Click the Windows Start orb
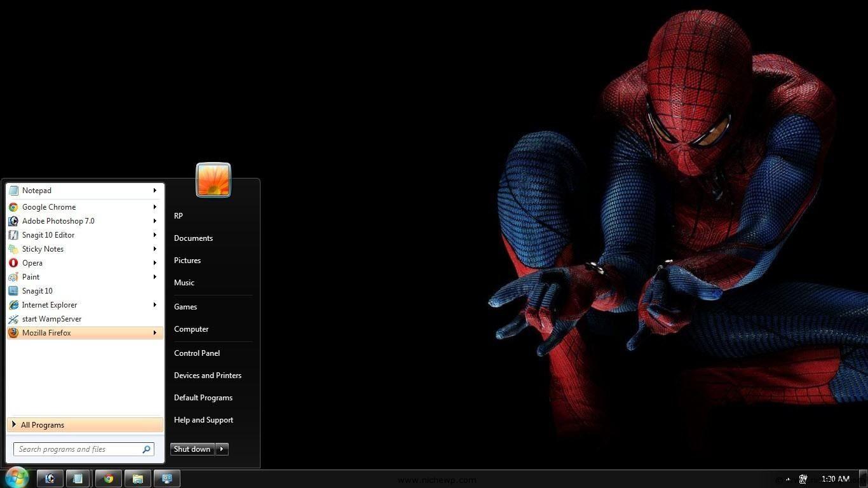This screenshot has height=488, width=868. (x=17, y=478)
